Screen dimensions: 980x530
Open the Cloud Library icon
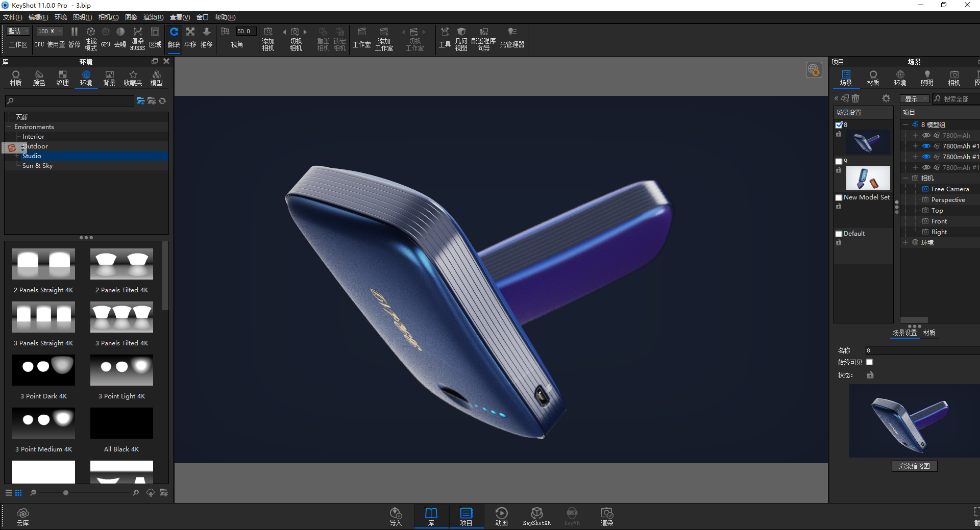(23, 516)
